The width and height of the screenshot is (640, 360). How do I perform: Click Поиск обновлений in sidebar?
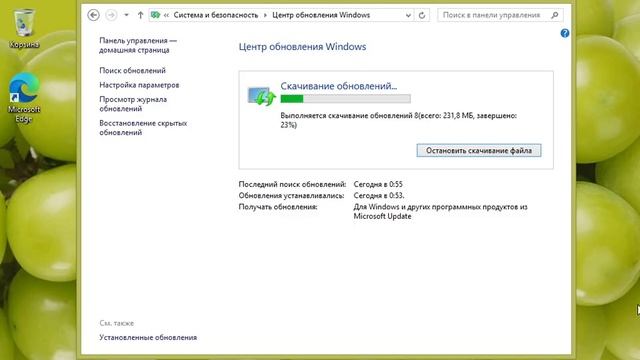point(133,71)
